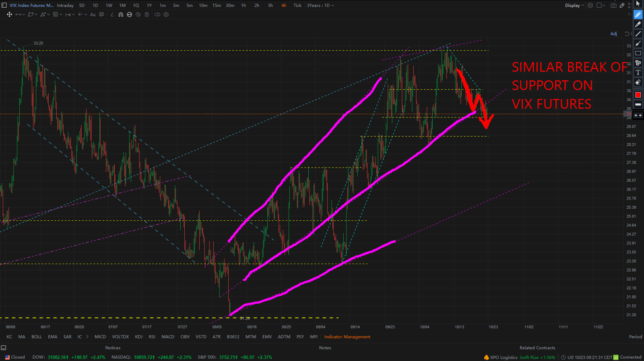Switch to 5D timeframe
The height and width of the screenshot is (361, 644).
coord(82,5)
